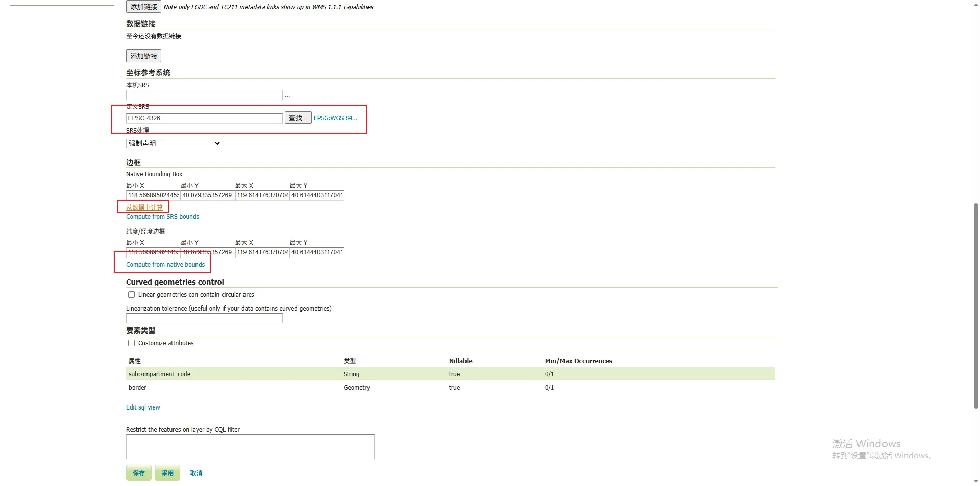Click the Native Bounding Box 最小 X field
The image size is (980, 486).
pyautogui.click(x=153, y=195)
